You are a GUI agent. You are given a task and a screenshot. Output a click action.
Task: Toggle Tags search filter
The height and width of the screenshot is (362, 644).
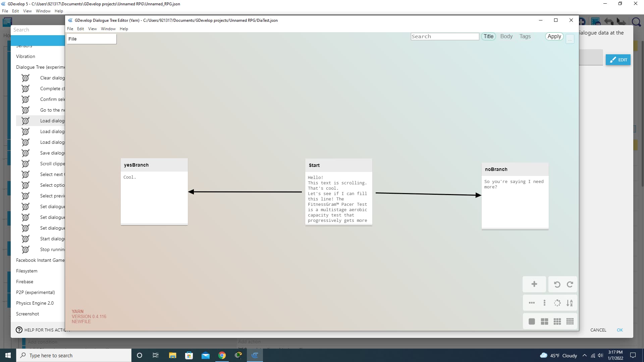525,36
